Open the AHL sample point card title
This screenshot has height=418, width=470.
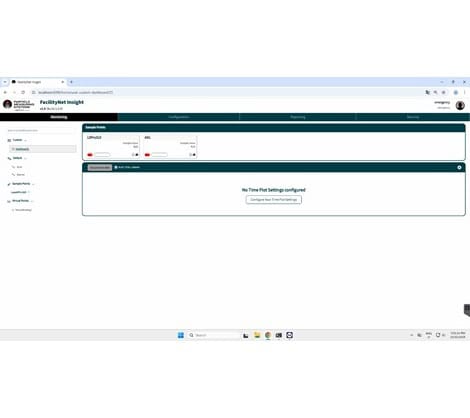pyautogui.click(x=147, y=137)
